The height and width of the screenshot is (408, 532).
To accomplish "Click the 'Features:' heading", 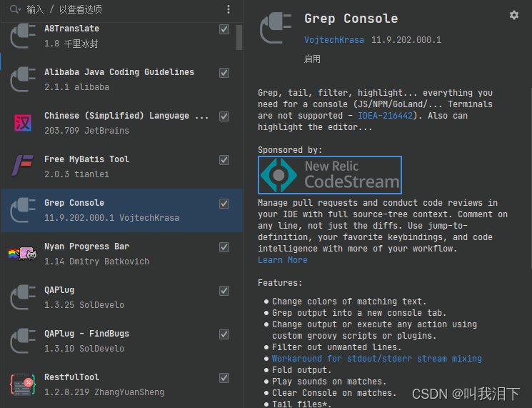I will pos(280,283).
